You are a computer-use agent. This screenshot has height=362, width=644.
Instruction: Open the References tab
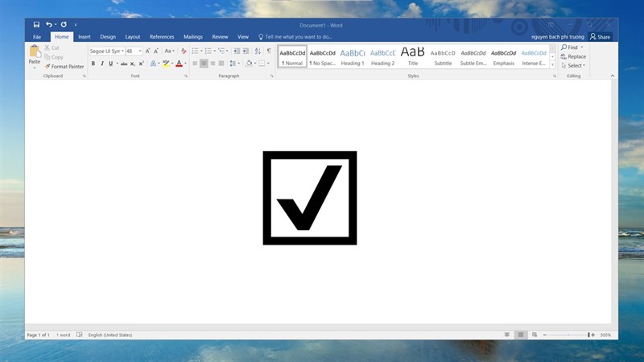pos(162,37)
